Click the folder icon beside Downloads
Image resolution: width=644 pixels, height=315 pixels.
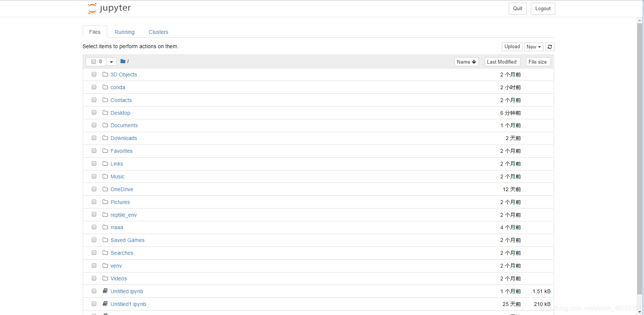click(105, 138)
